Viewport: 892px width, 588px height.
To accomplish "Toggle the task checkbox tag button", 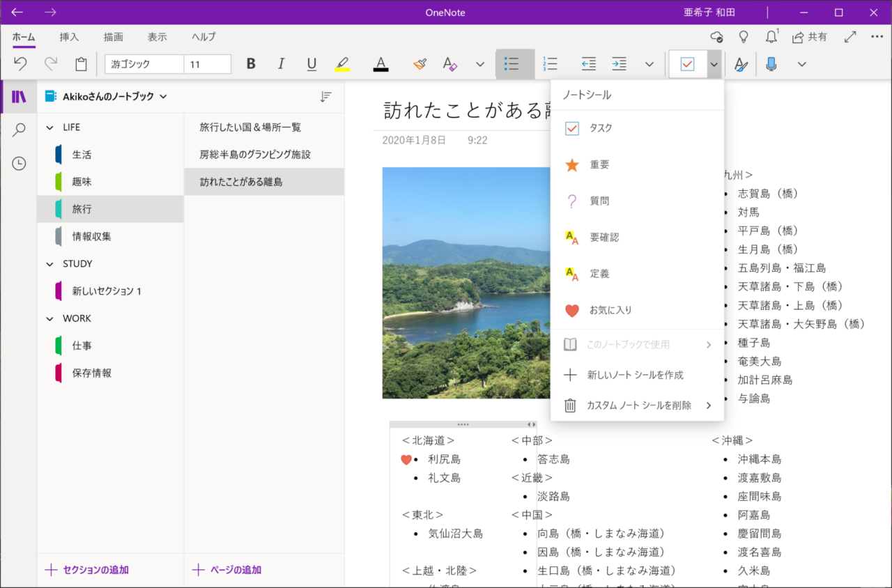I will [687, 64].
